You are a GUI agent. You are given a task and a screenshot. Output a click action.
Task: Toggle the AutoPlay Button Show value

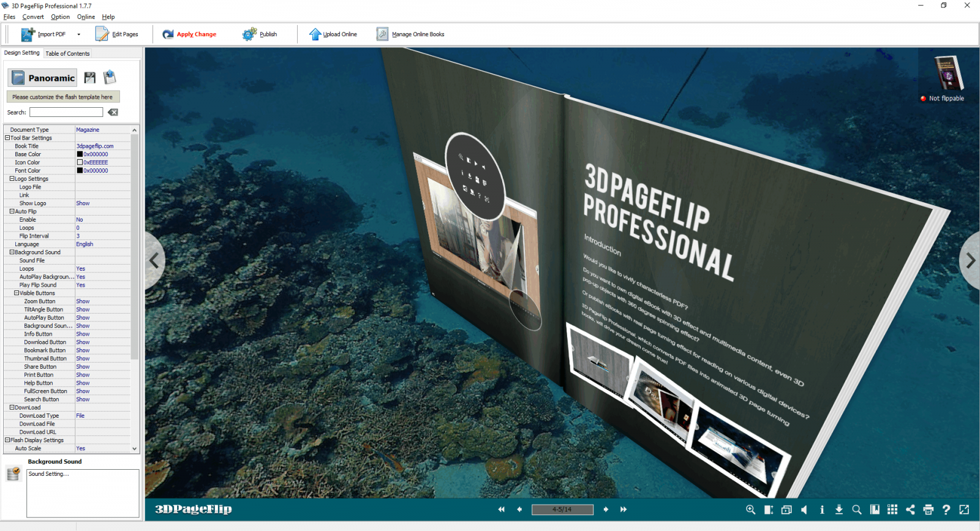[x=83, y=318]
